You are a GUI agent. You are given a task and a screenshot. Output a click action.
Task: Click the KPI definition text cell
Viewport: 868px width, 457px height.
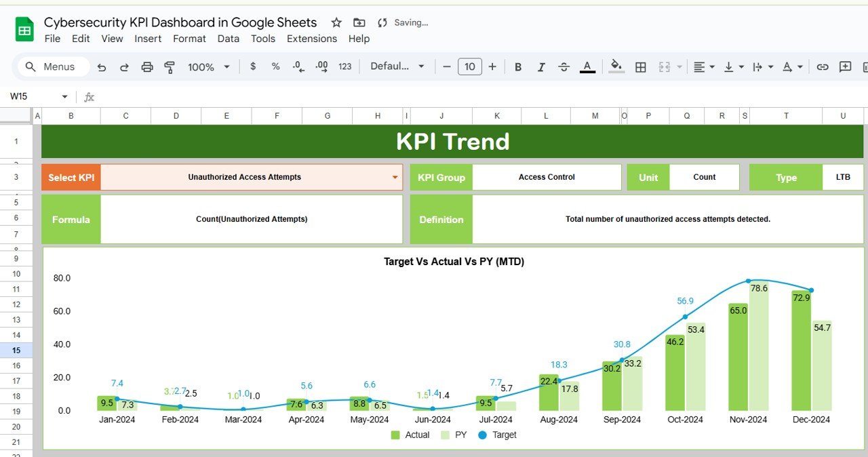pyautogui.click(x=668, y=219)
